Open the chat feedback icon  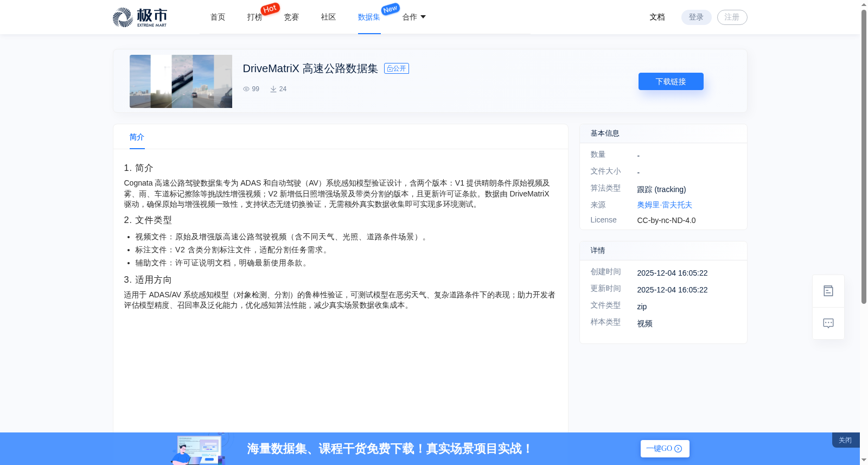pyautogui.click(x=828, y=323)
